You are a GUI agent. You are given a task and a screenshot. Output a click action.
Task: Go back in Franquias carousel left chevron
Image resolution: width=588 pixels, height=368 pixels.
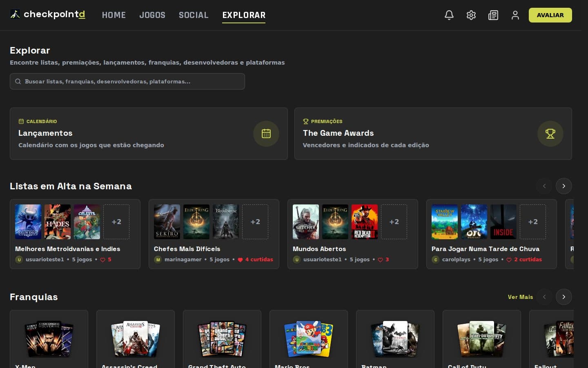pyautogui.click(x=544, y=297)
